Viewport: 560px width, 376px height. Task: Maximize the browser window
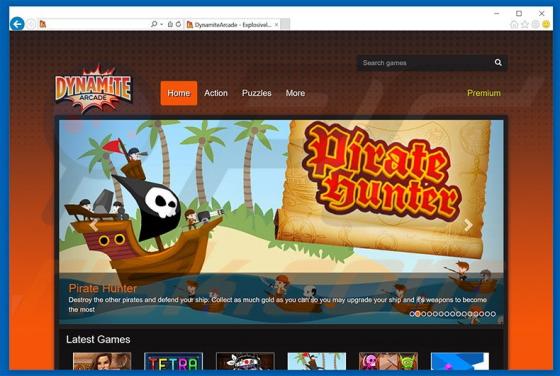519,14
